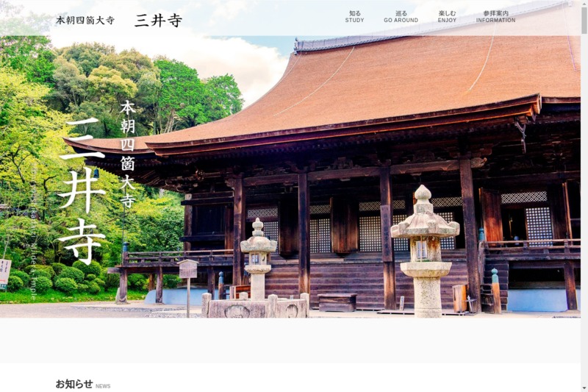Open 参拝案内 INFORMATION menu item

click(x=495, y=16)
